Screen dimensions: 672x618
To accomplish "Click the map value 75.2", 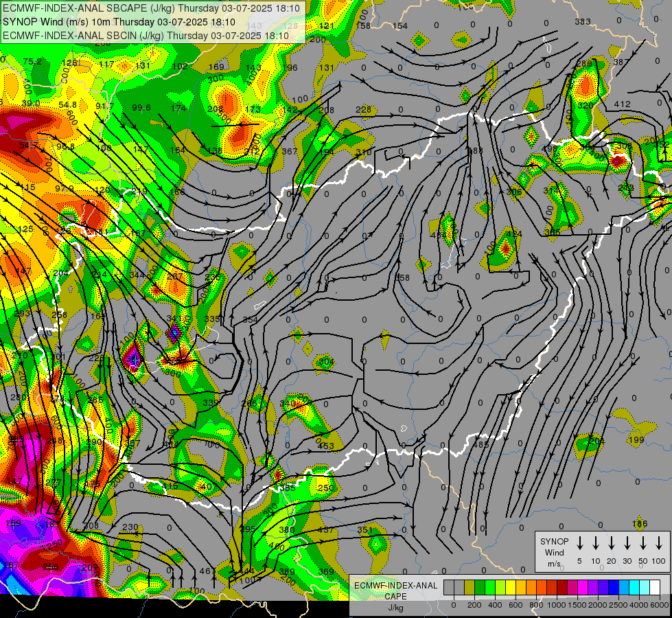I will click(x=32, y=62).
